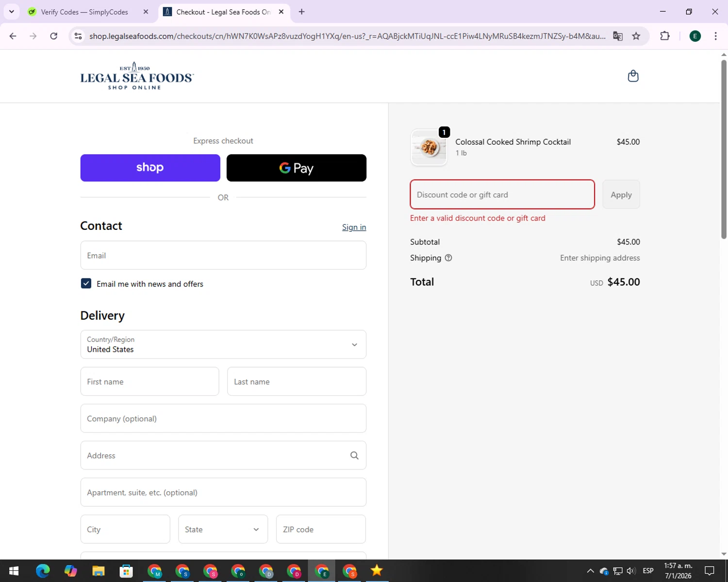This screenshot has width=728, height=582.
Task: Bookmark this page with the star icon
Action: pos(636,36)
